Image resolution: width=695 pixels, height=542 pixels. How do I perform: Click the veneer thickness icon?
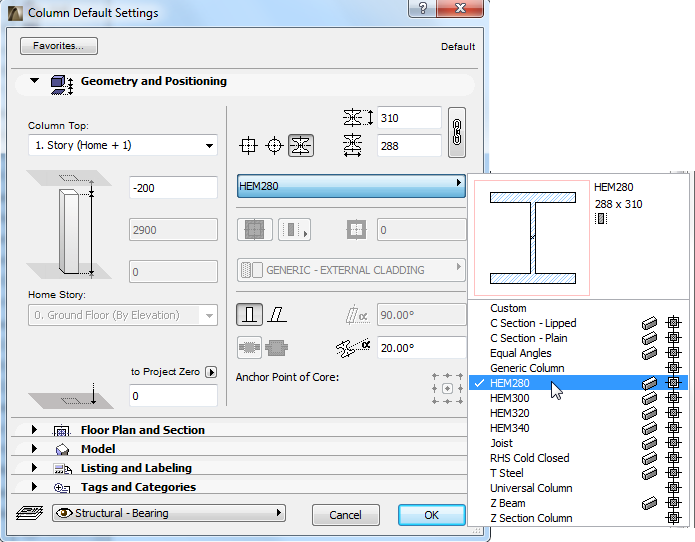point(356,230)
